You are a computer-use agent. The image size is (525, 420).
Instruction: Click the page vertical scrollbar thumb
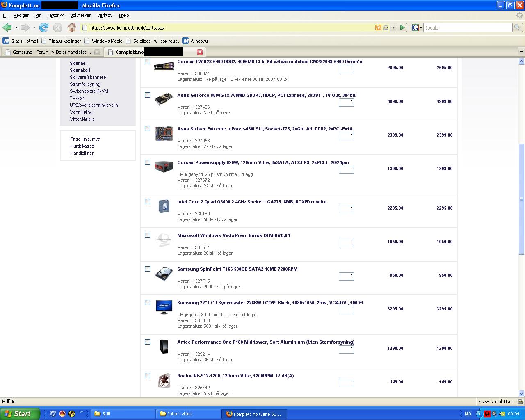click(521, 199)
